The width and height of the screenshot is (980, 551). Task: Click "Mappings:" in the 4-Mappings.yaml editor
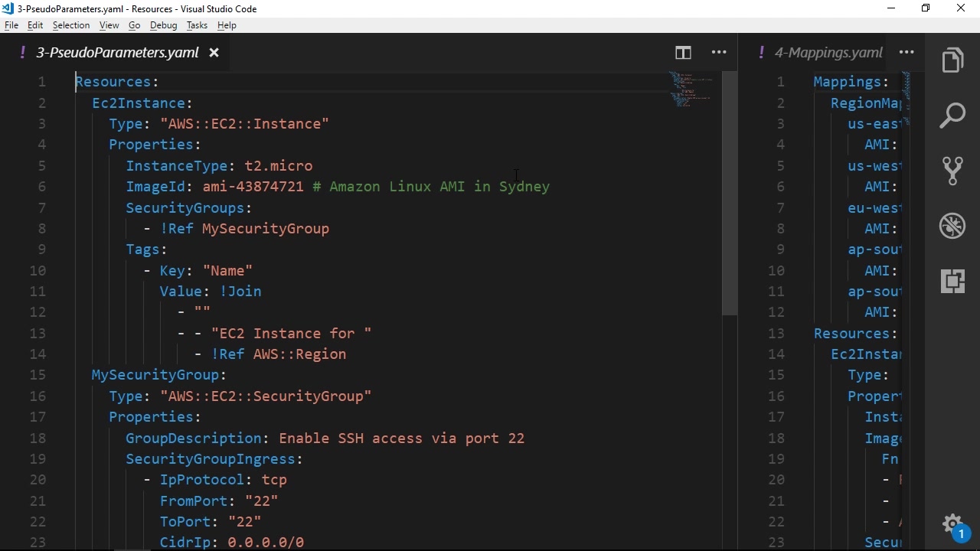(851, 82)
